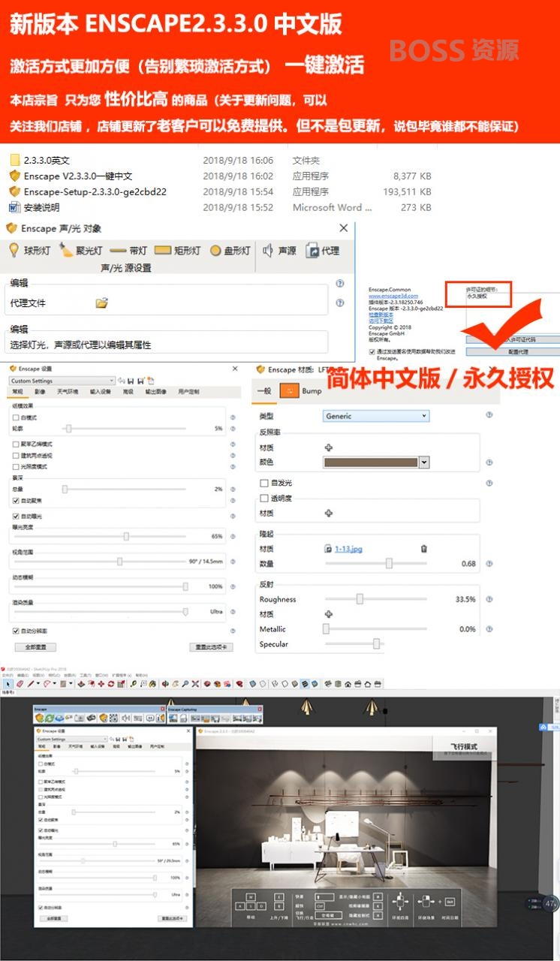Click help icon beside Roughness value
Image resolution: width=560 pixels, height=961 pixels.
pos(489,599)
